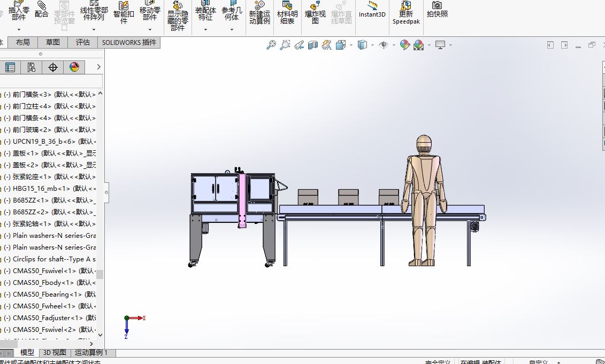This screenshot has height=364, width=605.
Task: Open the Hide/Show Items dropdown arrow
Action: [394, 45]
